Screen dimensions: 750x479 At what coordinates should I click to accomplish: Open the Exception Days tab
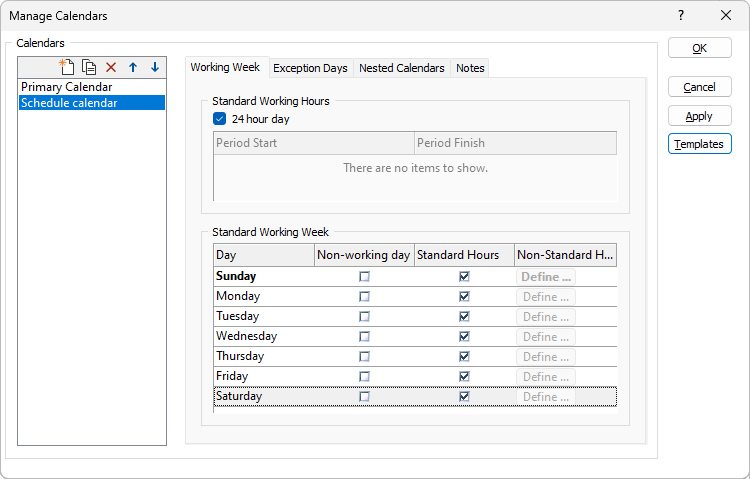click(x=310, y=68)
